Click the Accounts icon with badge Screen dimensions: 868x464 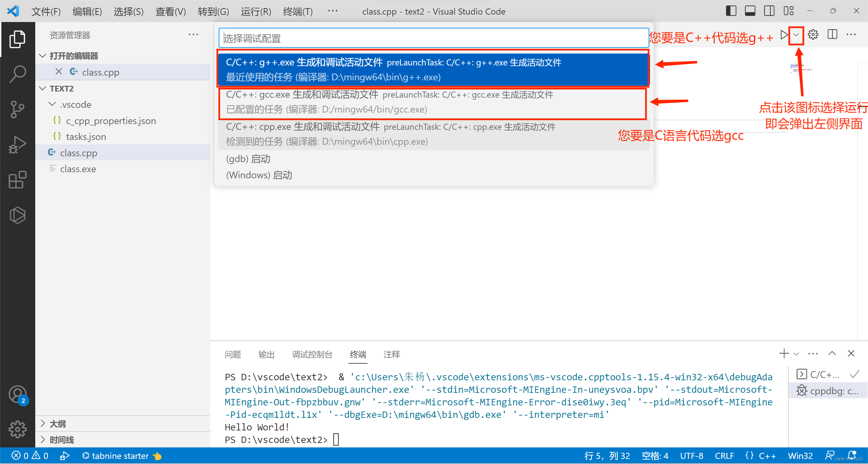(x=18, y=395)
